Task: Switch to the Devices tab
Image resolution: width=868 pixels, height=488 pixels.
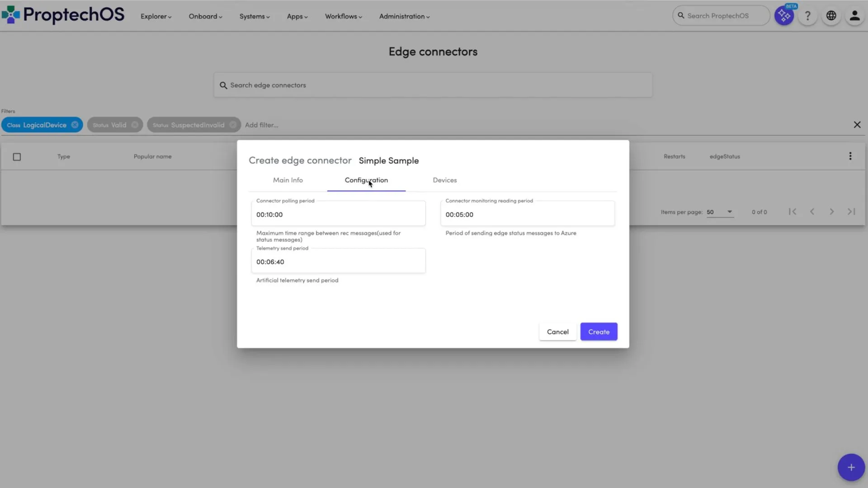Action: coord(444,180)
